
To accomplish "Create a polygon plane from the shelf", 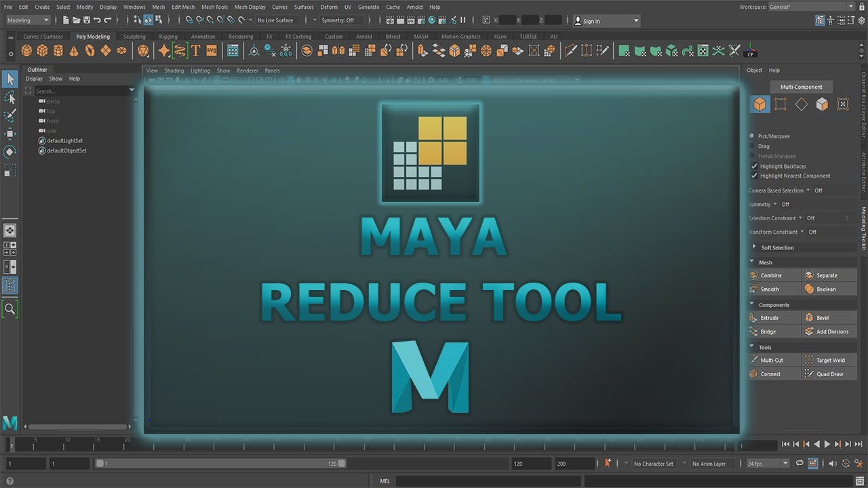I will 105,50.
